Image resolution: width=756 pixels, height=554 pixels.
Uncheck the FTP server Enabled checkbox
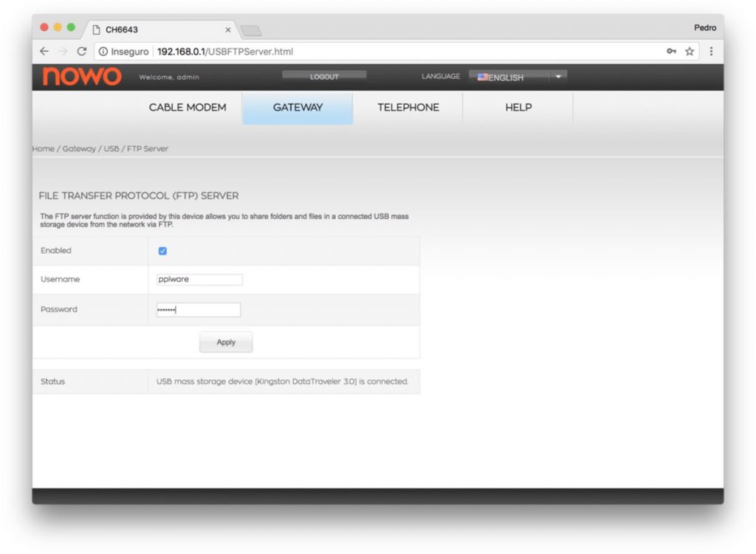[x=162, y=250]
